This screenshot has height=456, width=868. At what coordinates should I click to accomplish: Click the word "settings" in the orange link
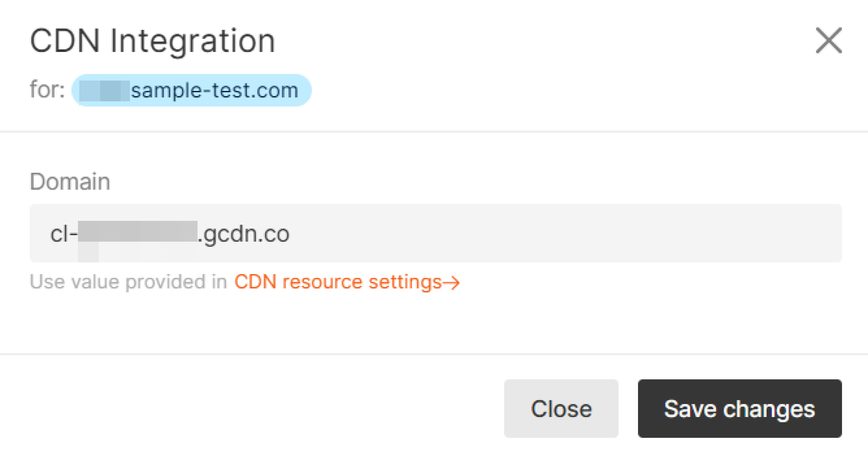point(405,282)
